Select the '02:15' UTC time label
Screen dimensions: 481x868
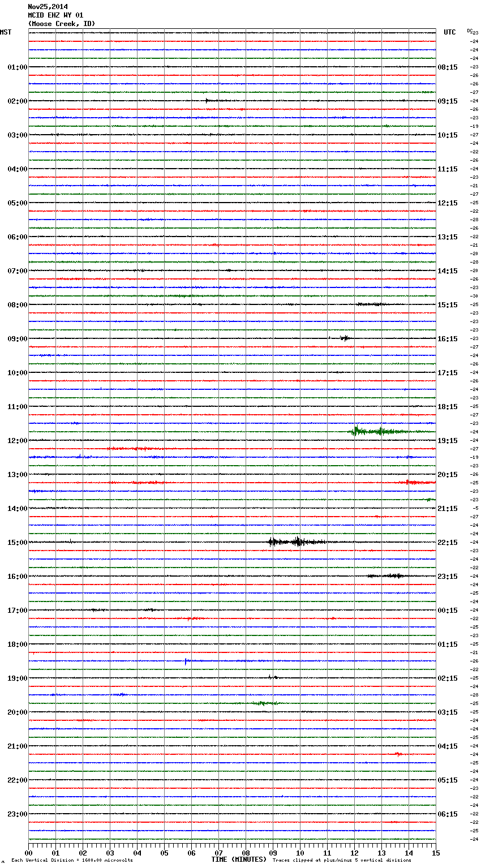[448, 678]
